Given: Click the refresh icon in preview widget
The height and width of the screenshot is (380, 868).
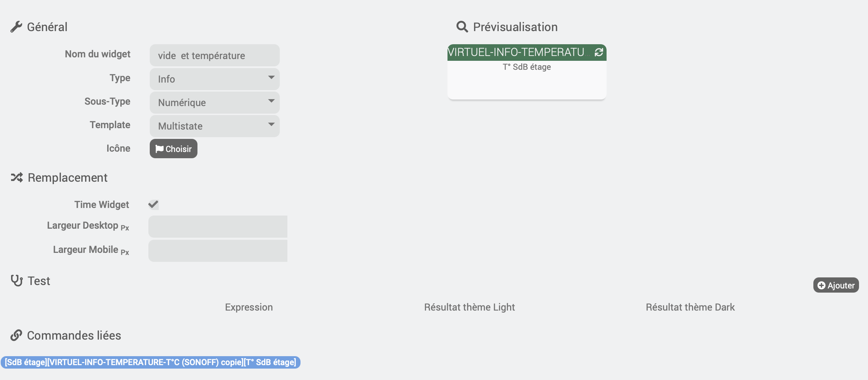Looking at the screenshot, I should coord(599,52).
